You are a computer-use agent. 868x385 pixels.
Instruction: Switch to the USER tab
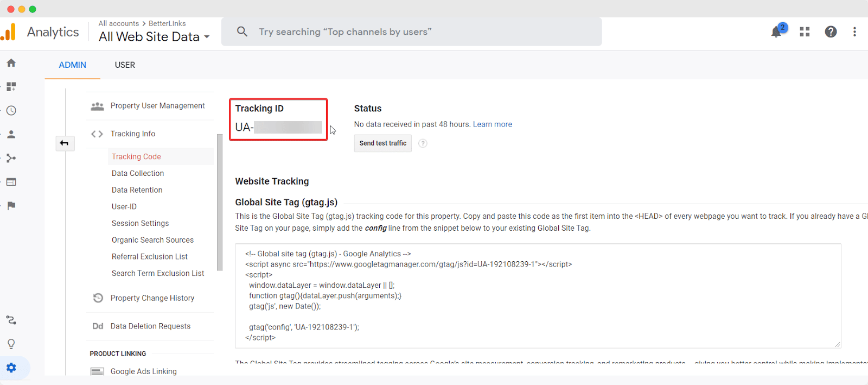[125, 65]
